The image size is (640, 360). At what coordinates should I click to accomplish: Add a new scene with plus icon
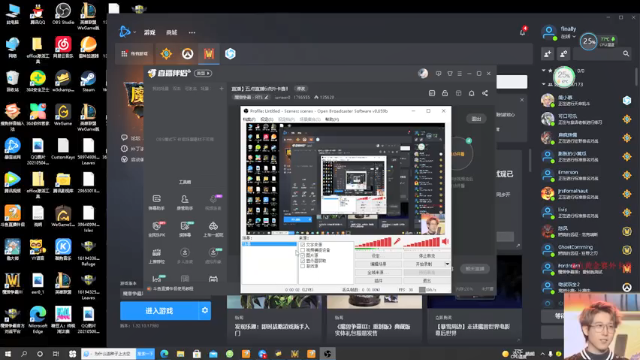[x=221, y=89]
